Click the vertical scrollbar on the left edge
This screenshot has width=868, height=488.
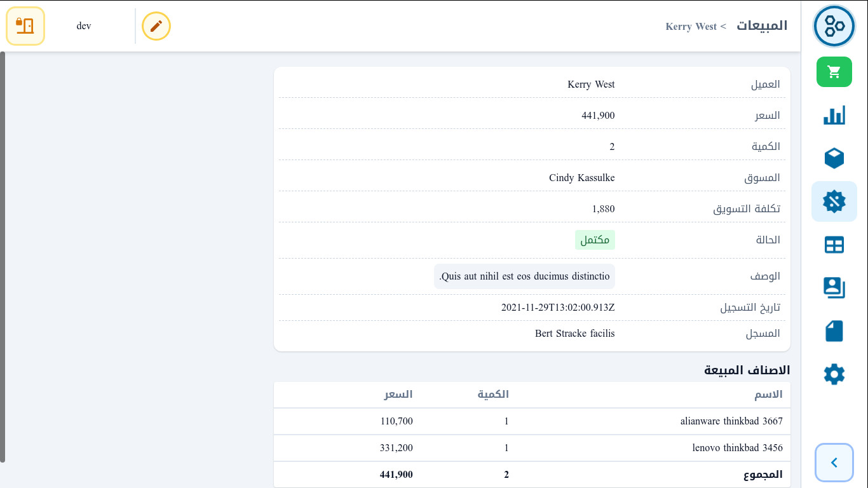point(3,257)
